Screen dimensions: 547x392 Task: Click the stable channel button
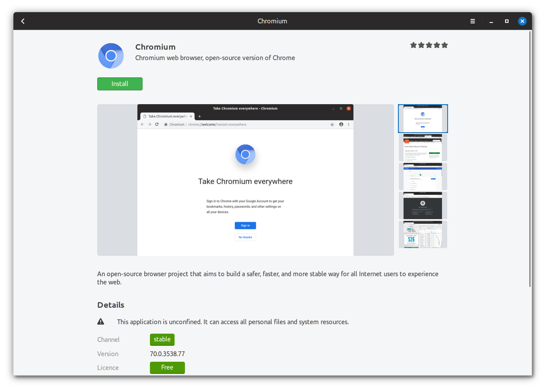[162, 339]
